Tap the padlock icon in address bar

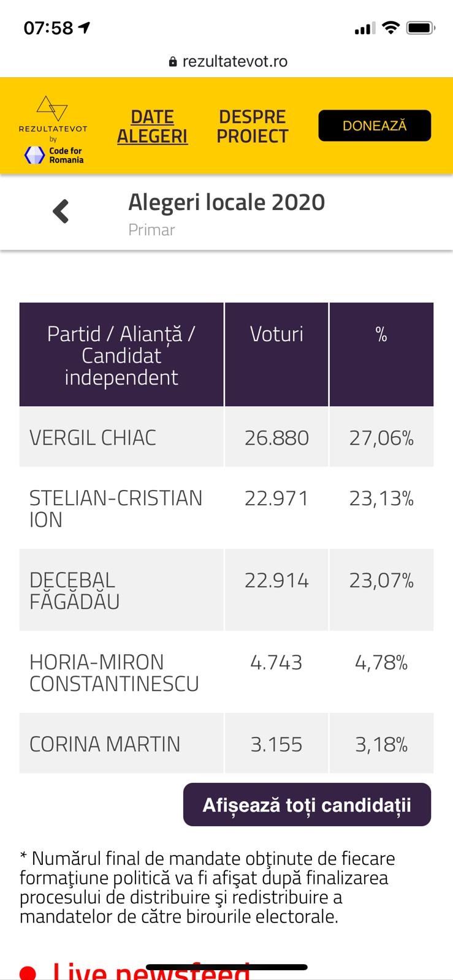coord(173,62)
